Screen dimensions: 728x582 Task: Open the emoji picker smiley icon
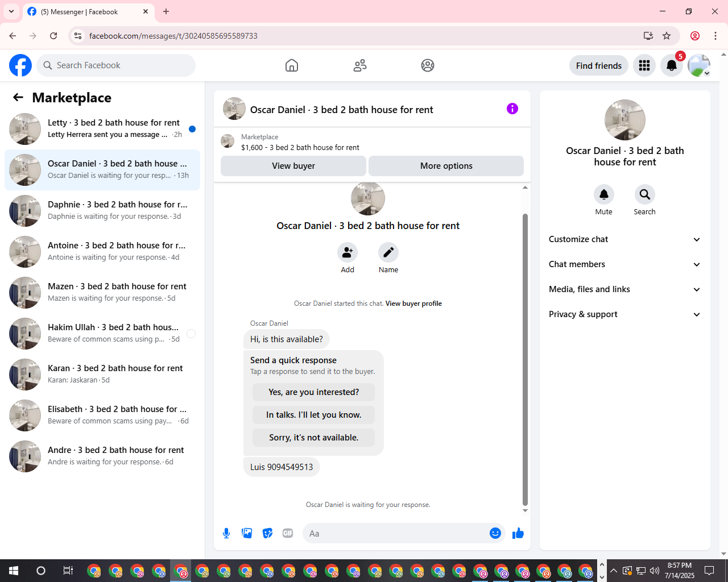point(495,533)
